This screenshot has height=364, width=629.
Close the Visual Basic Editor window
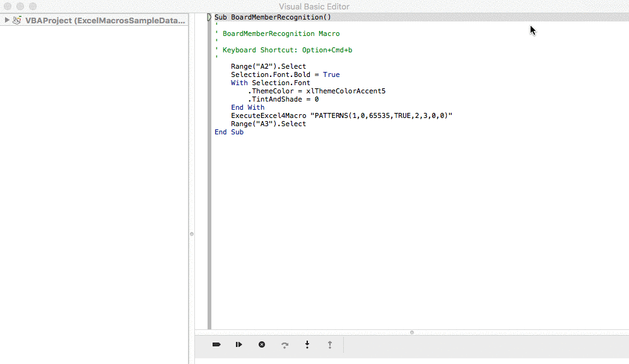pos(8,6)
